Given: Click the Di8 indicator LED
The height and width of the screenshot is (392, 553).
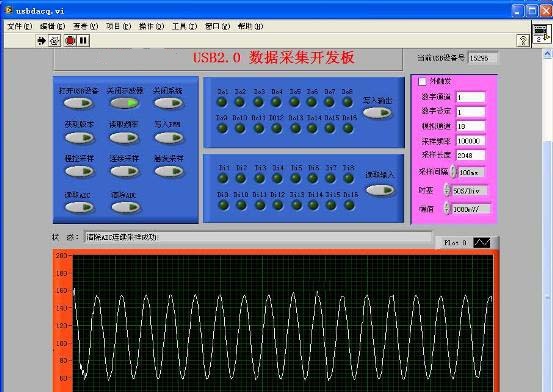Looking at the screenshot, I should click(348, 178).
